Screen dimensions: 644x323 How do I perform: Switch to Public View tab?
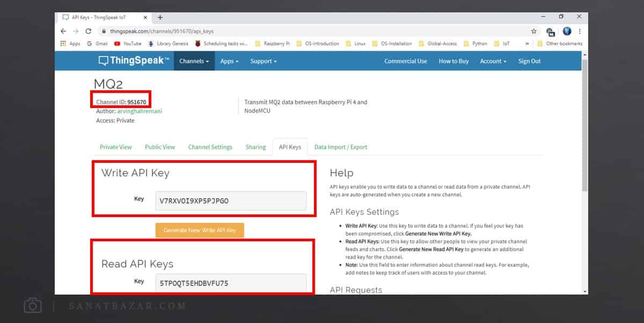coord(160,147)
